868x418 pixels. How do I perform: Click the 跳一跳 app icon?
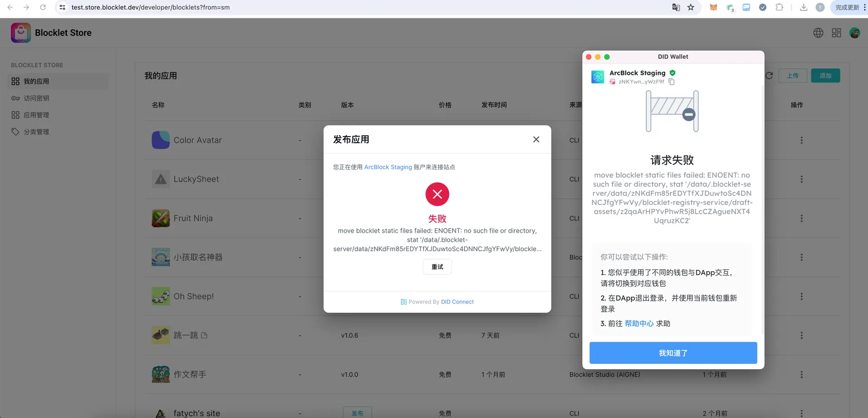(161, 335)
